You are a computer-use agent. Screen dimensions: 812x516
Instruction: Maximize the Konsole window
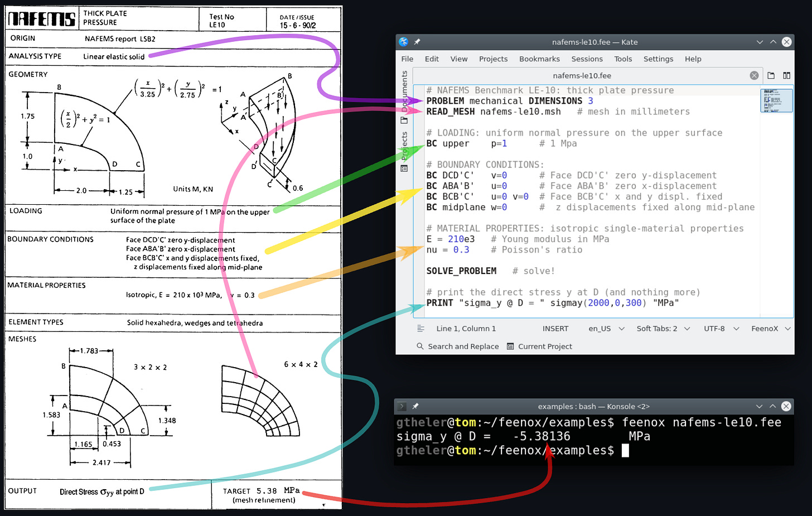point(772,406)
